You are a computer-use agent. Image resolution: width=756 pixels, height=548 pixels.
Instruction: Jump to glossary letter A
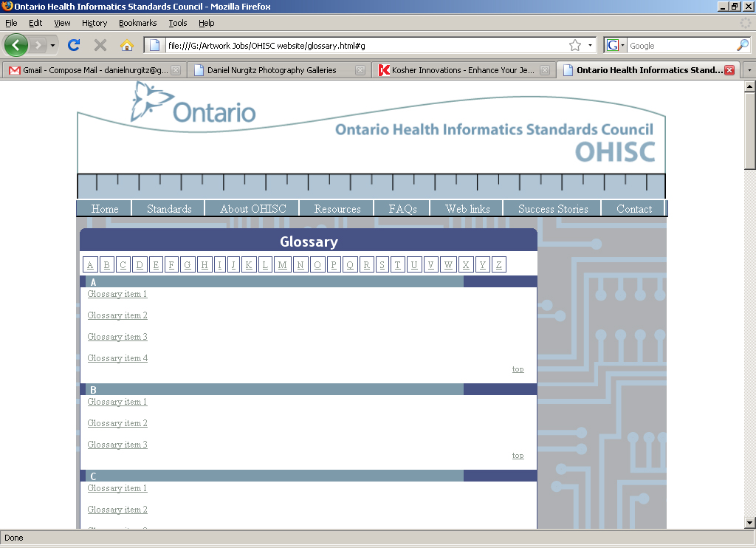point(90,265)
